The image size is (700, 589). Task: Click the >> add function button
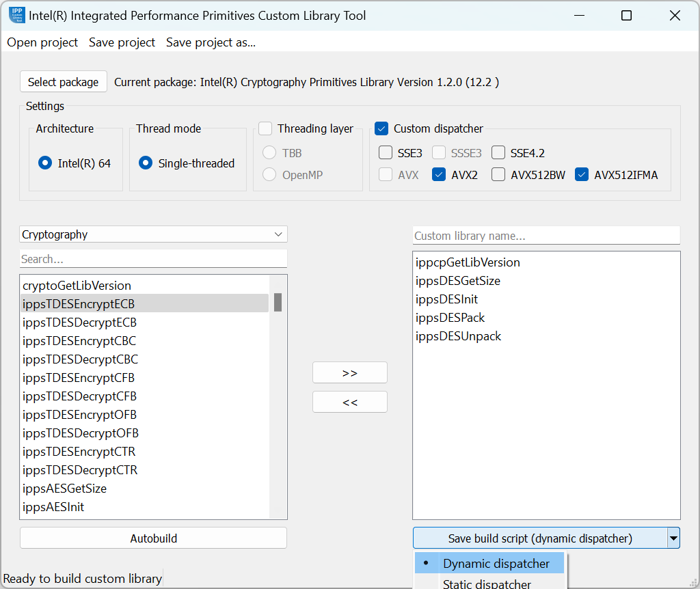(x=349, y=373)
